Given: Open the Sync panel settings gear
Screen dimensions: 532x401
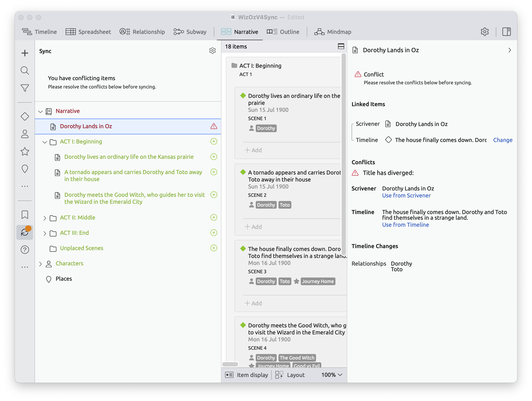Looking at the screenshot, I should click(212, 50).
